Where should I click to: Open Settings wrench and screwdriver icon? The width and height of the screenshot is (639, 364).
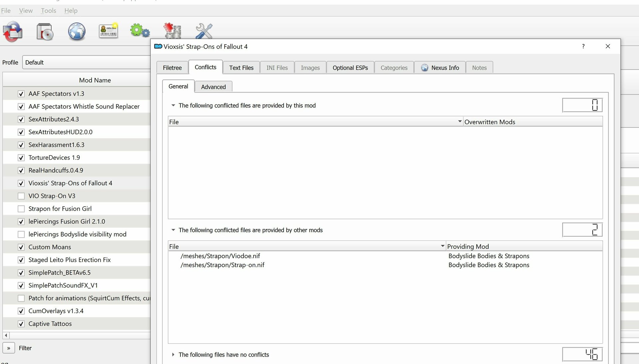204,31
